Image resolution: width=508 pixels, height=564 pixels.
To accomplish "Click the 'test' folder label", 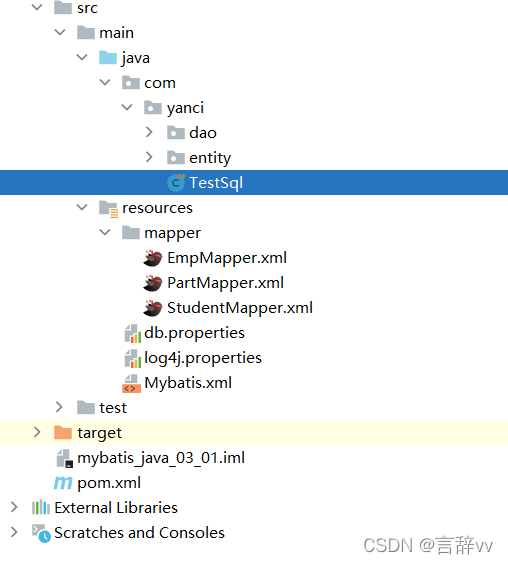I will tap(113, 408).
